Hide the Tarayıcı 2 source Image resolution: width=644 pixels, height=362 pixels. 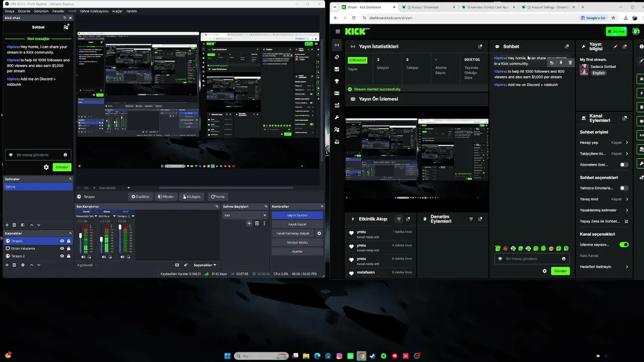pos(62,256)
